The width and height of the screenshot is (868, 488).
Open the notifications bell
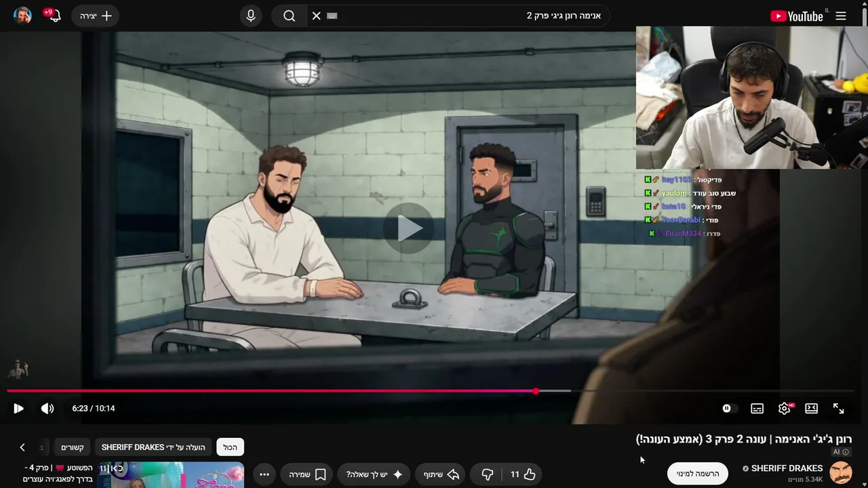tap(54, 16)
